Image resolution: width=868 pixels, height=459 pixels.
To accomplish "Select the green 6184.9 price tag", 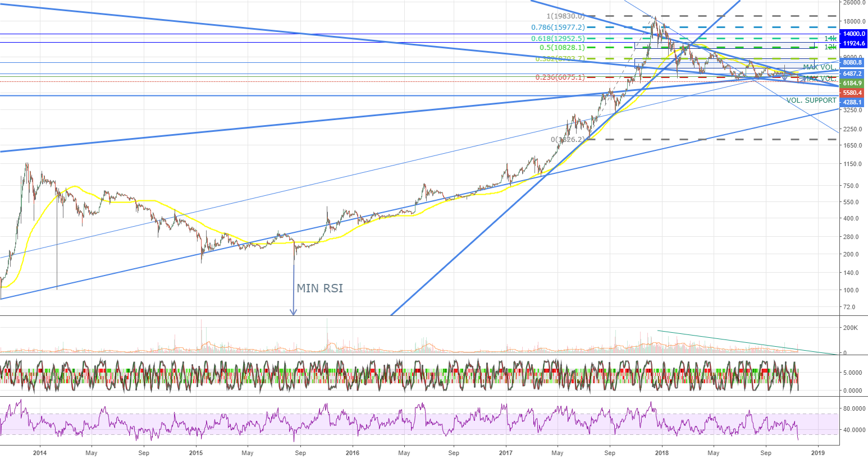I will click(x=852, y=83).
